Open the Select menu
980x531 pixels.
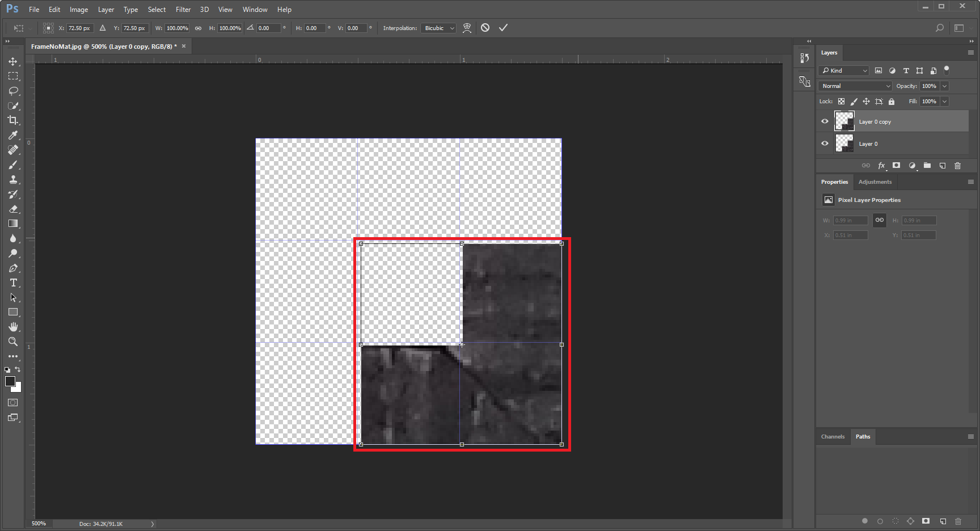tap(157, 10)
